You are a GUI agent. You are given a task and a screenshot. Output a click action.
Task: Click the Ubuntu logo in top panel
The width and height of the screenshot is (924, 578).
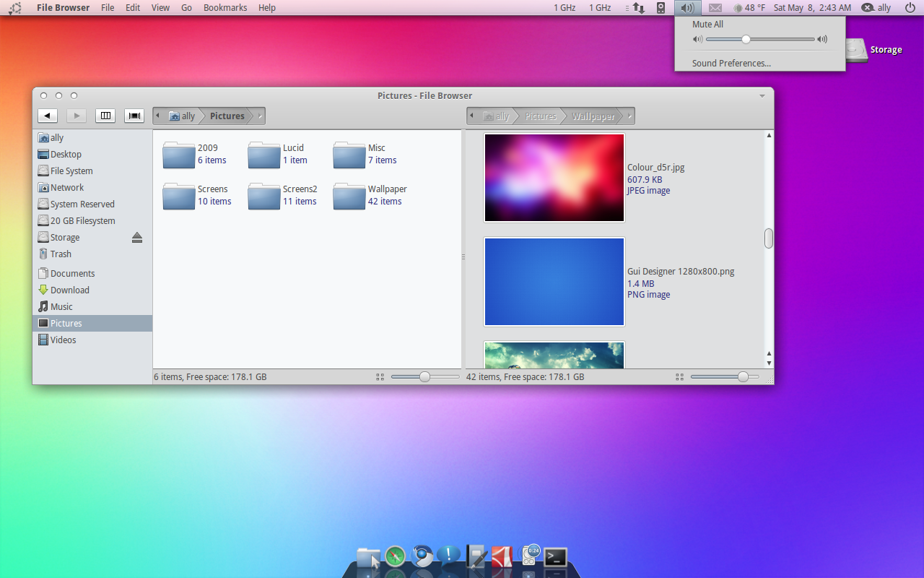(14, 8)
